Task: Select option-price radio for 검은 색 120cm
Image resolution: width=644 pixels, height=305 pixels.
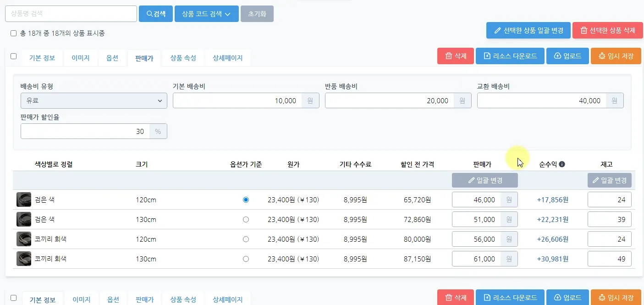Action: pyautogui.click(x=246, y=200)
